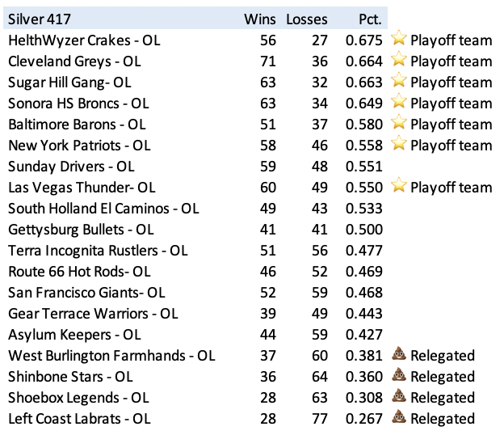The image size is (504, 435).
Task: Click the star icon for Las Vegas Thunder
Action: click(x=399, y=187)
